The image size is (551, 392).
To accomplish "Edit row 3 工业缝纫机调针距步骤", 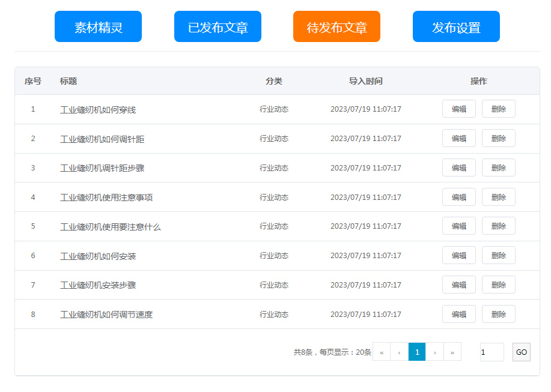I will [x=458, y=168].
